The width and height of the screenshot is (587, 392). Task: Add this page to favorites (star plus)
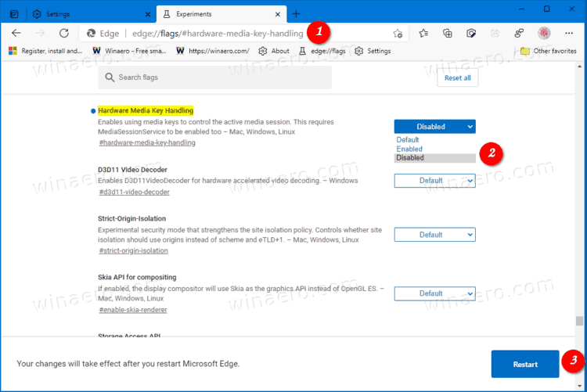tap(398, 34)
